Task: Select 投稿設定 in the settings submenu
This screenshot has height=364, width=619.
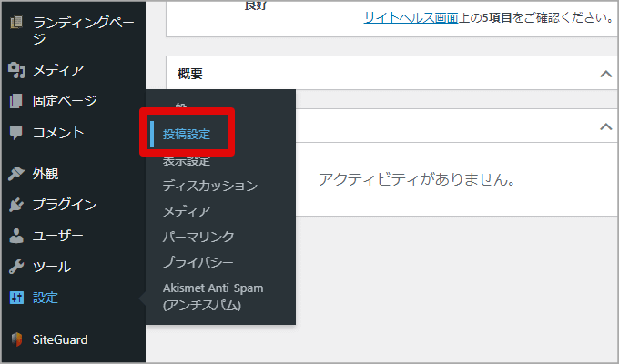Action: pyautogui.click(x=187, y=135)
